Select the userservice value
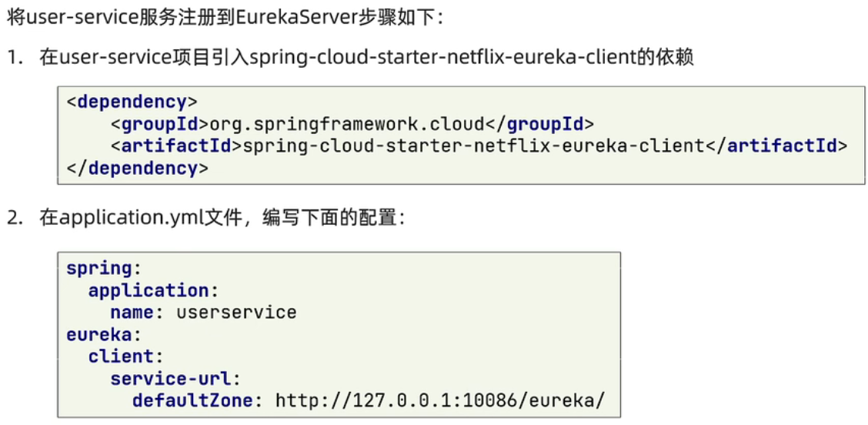Screen dimensions: 868x425 click(236, 312)
